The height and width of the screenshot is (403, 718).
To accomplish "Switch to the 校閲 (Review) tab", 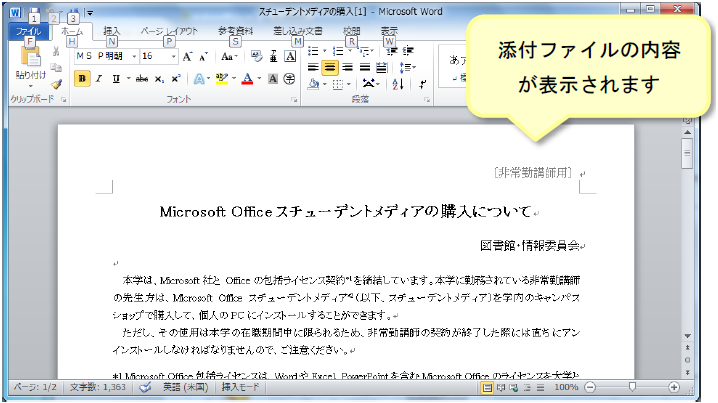I will click(352, 31).
